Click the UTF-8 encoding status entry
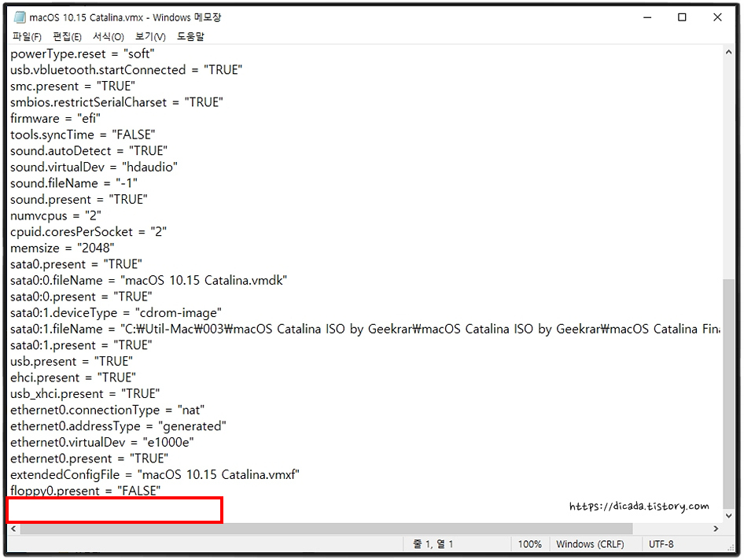 661,543
